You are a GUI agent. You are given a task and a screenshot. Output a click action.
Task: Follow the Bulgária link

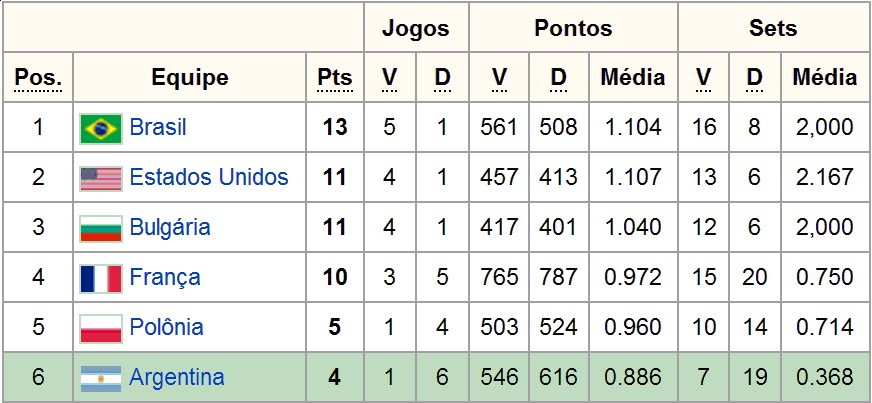pos(170,228)
